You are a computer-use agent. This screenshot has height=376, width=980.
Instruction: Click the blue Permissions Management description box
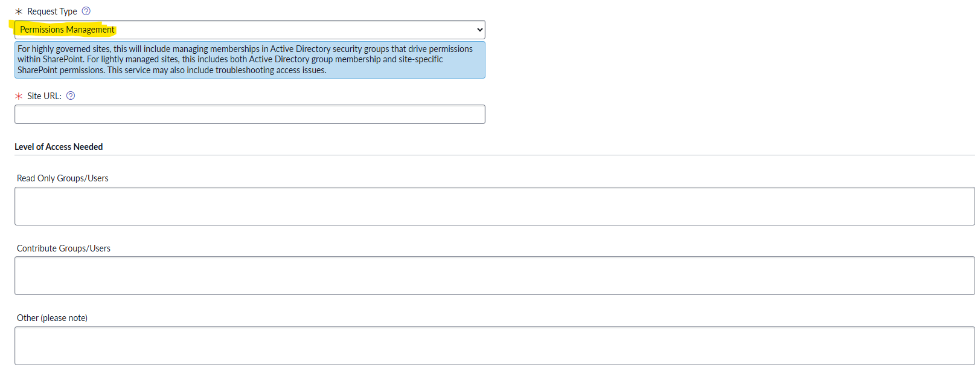click(x=250, y=60)
